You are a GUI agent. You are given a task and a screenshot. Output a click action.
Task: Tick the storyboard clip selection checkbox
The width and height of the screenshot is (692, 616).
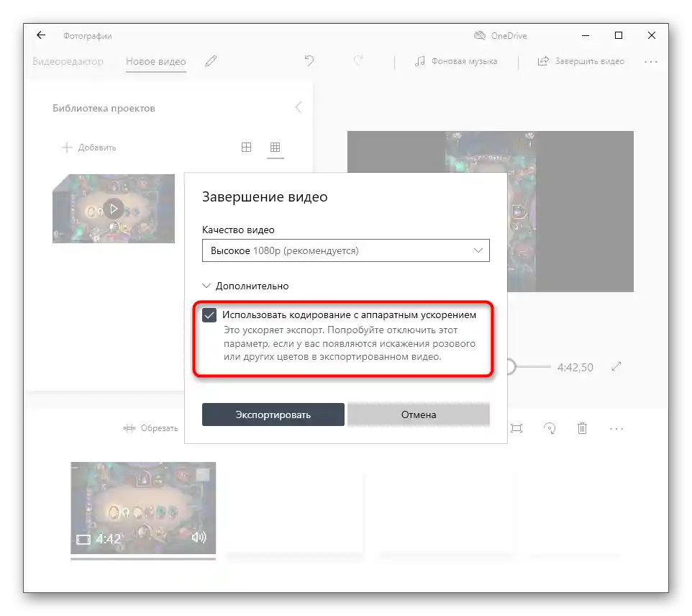point(203,475)
